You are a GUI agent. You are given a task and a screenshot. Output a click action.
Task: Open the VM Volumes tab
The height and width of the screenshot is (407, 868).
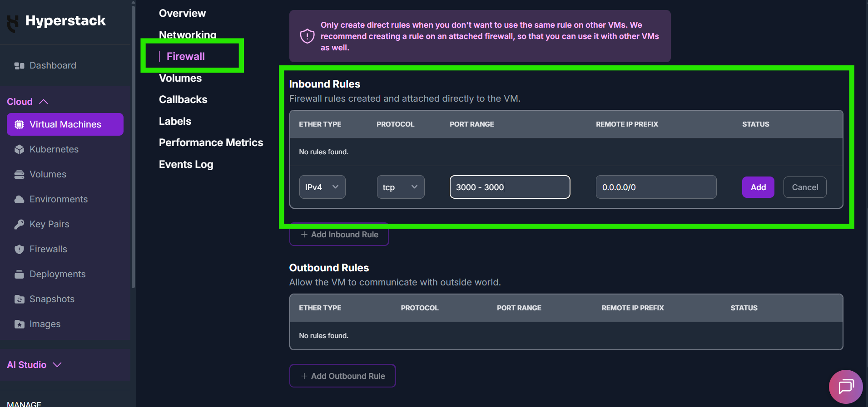point(180,78)
